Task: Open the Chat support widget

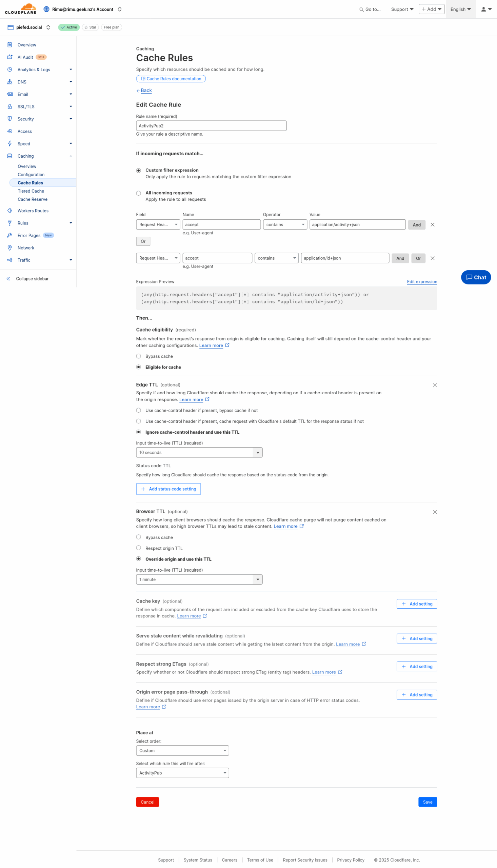Action: 476,277
